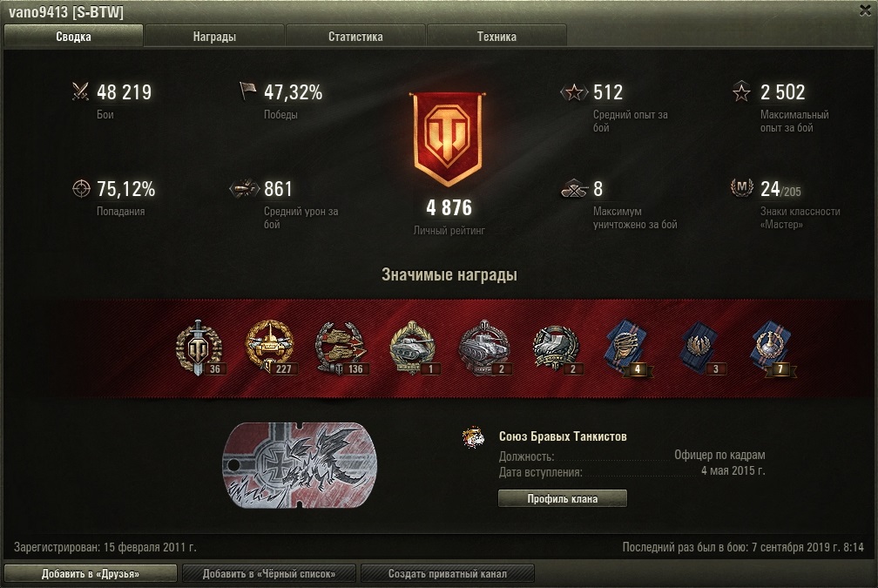Click the red personal rating banner
Image resolution: width=878 pixels, height=588 pixels.
448,139
